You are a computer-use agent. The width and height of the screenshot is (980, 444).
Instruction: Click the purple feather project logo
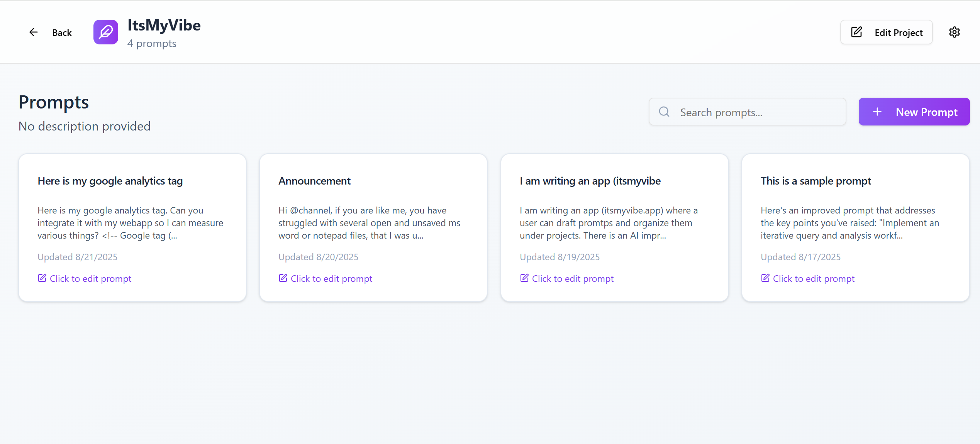pos(106,32)
